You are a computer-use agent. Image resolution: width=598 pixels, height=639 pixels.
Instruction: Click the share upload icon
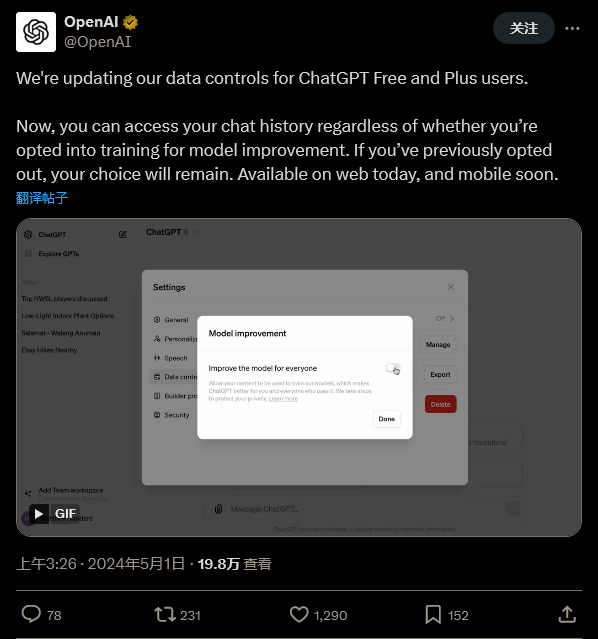pos(567,615)
